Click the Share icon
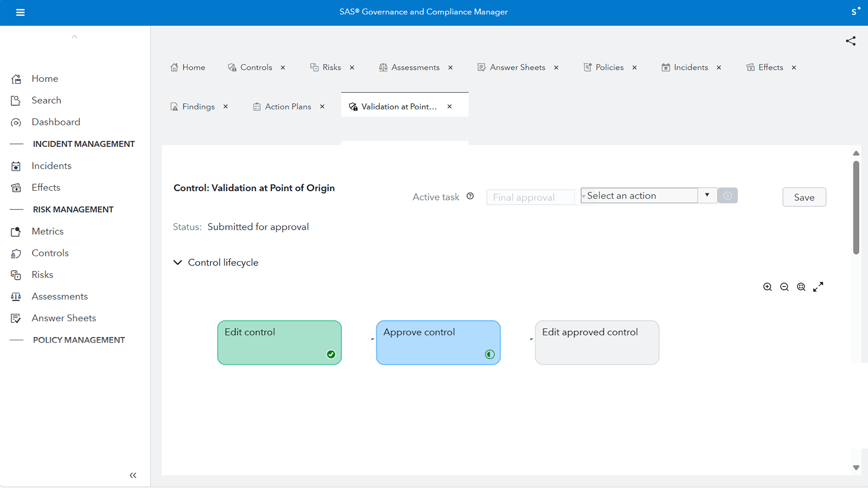Viewport: 868px width, 488px height. [851, 41]
